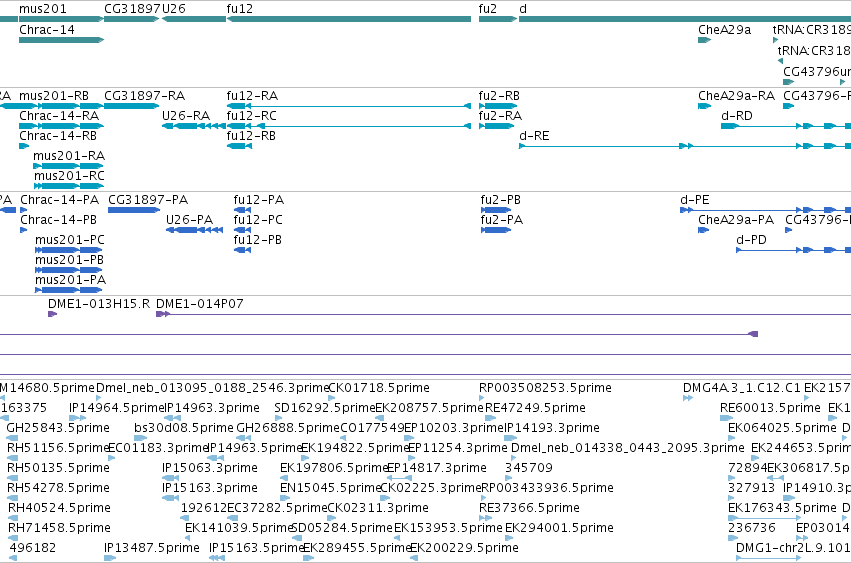Select the RH51156.5prime EST label
Image resolution: width=851 pixels, height=563 pixels.
[x=58, y=449]
